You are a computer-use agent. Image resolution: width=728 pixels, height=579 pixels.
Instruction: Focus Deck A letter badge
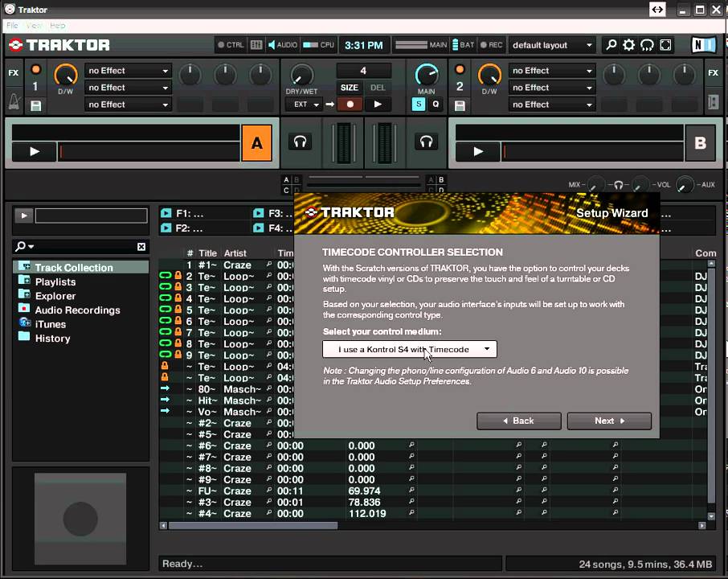[x=257, y=143]
